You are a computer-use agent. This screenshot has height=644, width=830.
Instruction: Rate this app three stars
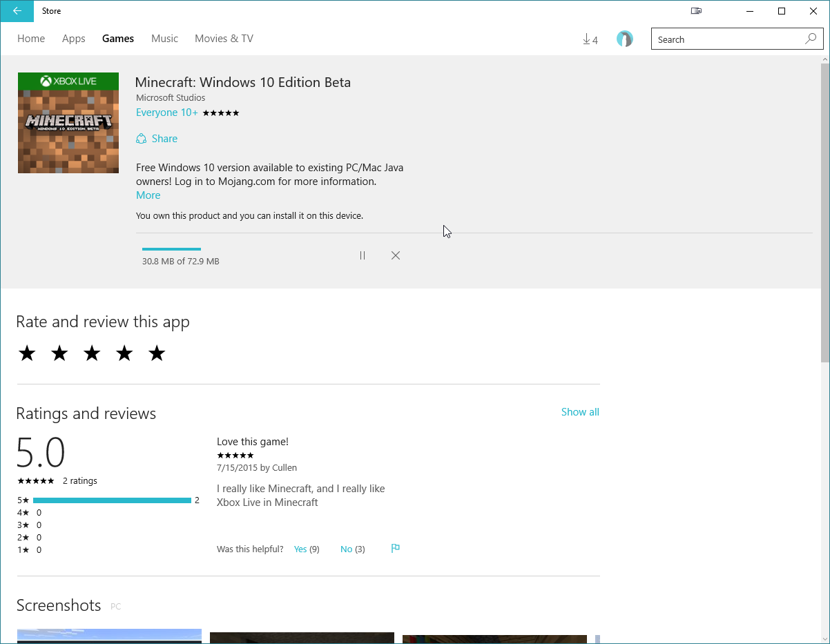[x=92, y=353]
